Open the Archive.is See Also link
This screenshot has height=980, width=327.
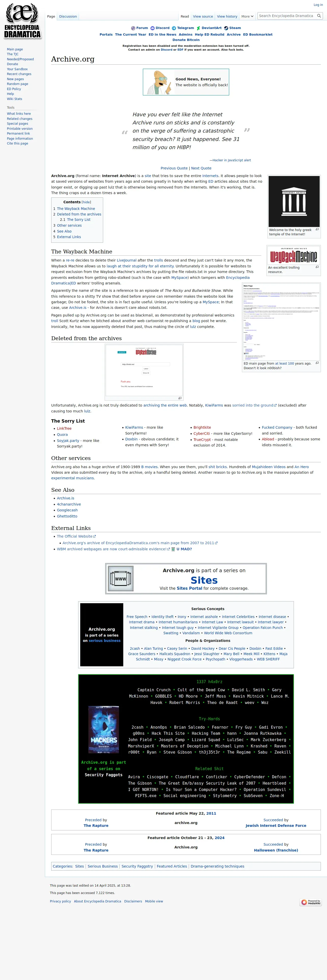(65, 498)
